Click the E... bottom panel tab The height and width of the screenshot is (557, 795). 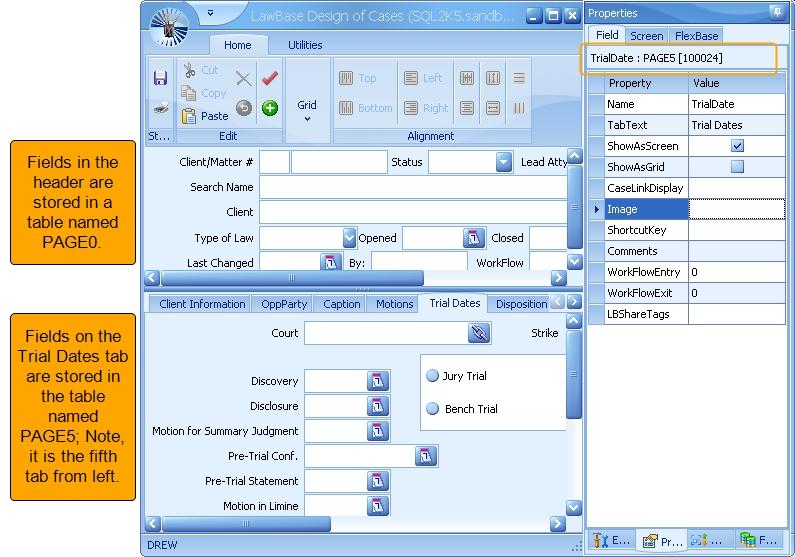pos(611,540)
